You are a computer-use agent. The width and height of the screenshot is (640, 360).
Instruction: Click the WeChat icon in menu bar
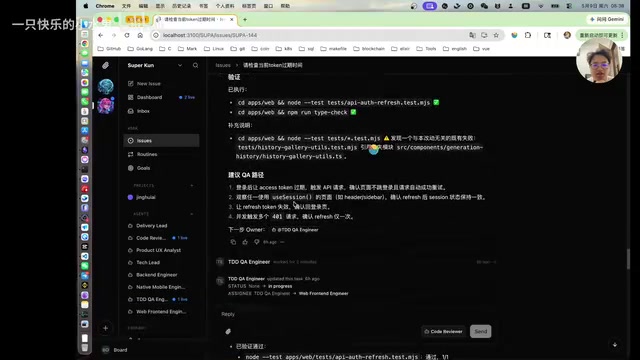[484, 6]
